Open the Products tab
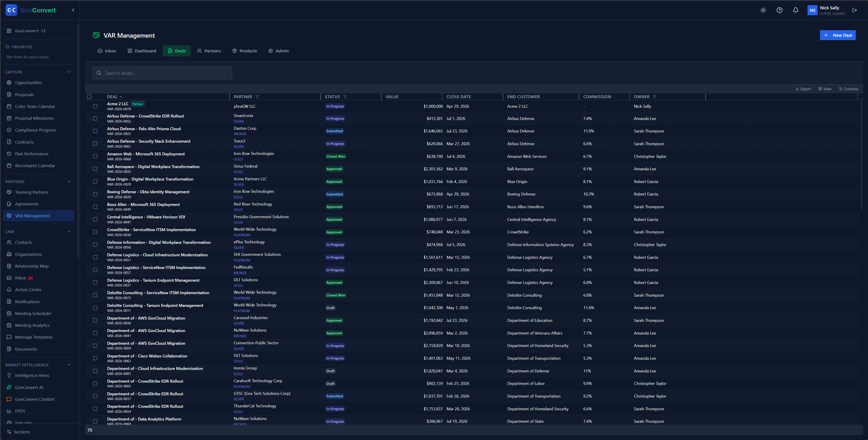 tap(245, 51)
